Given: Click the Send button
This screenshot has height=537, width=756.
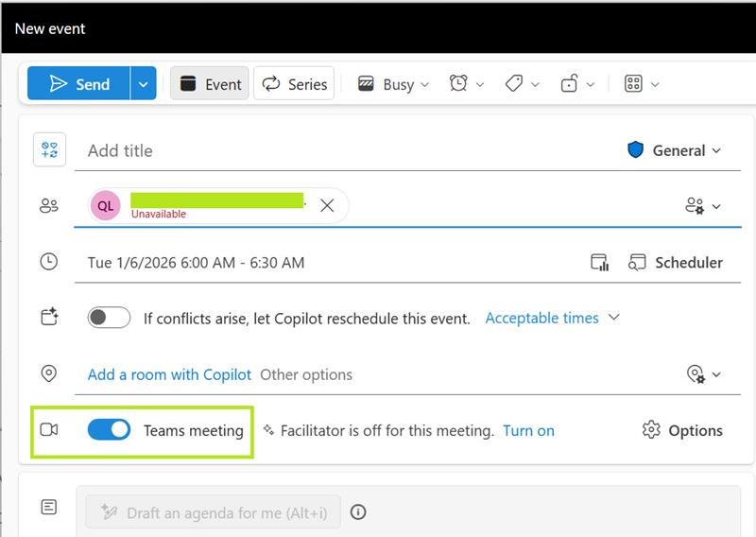Looking at the screenshot, I should [x=78, y=84].
